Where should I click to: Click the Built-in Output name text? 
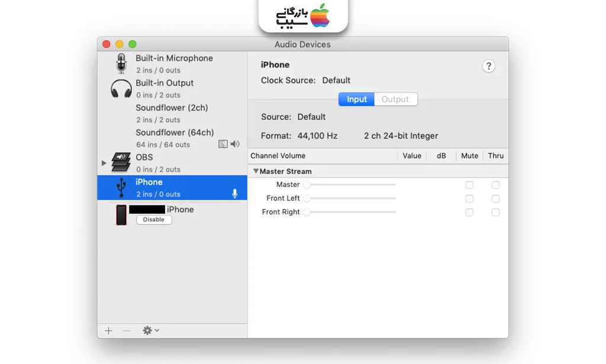165,83
